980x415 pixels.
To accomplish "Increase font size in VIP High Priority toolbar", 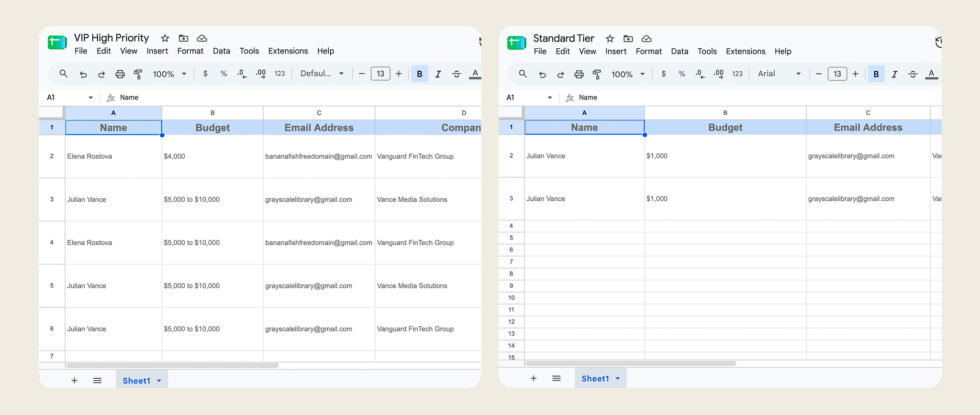I will pyautogui.click(x=399, y=74).
